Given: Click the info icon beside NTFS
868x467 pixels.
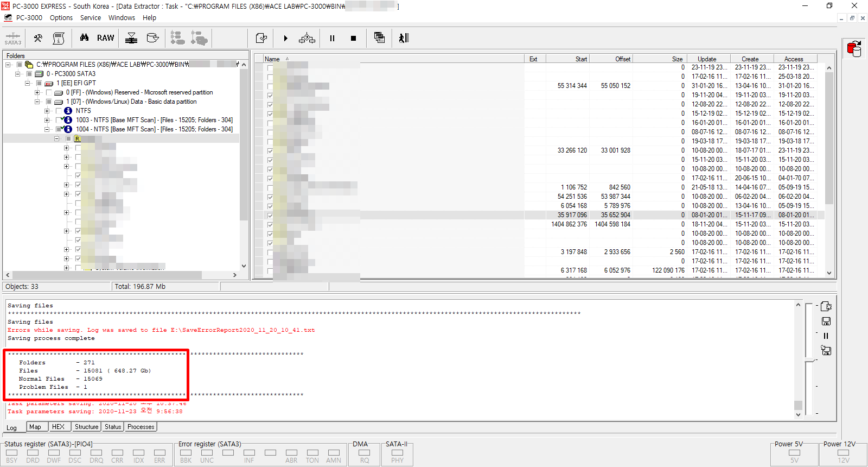Looking at the screenshot, I should 68,111.
